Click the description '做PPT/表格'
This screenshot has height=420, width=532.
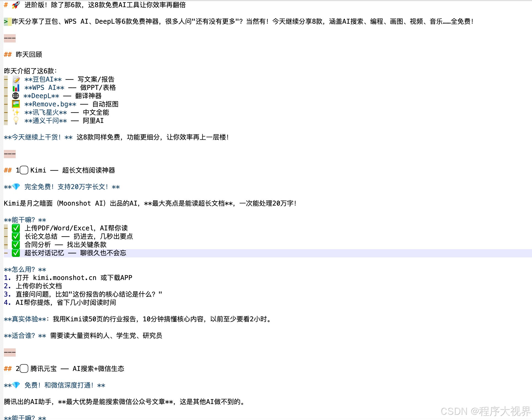tap(98, 88)
